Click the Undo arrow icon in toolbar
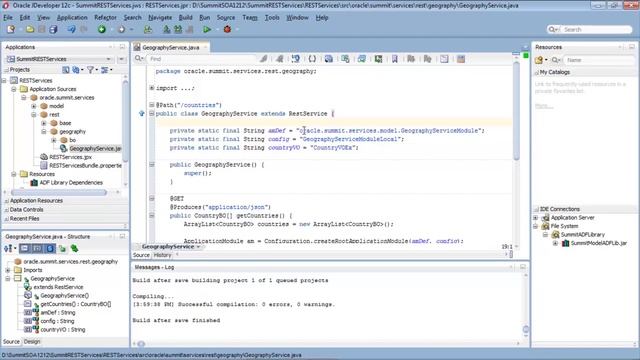 [71, 29]
